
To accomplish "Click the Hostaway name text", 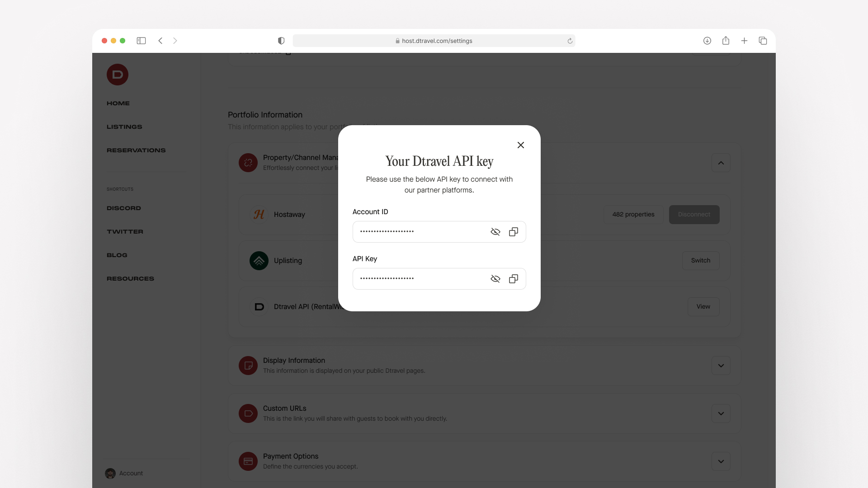I will [289, 215].
